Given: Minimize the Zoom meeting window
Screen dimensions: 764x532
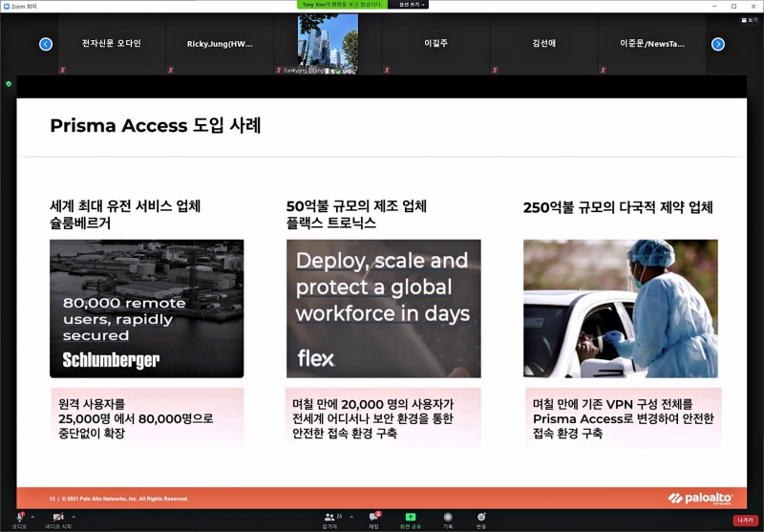Looking at the screenshot, I should click(714, 6).
